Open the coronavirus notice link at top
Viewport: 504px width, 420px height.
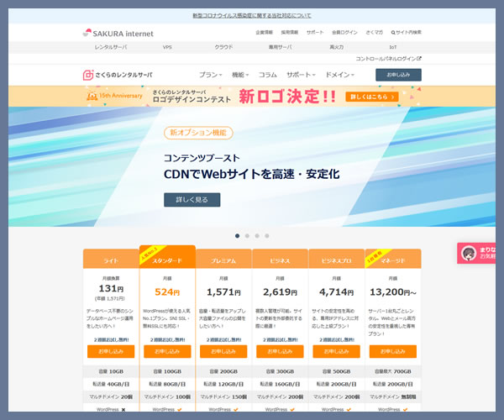coord(252,15)
